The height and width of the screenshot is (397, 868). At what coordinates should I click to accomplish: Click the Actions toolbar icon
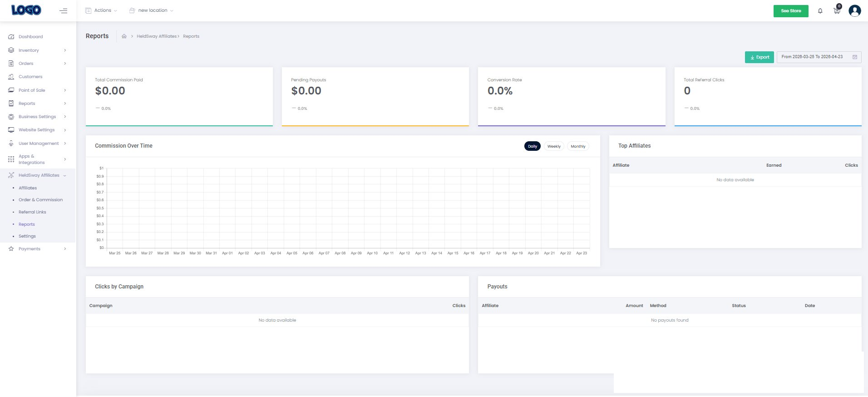point(88,10)
